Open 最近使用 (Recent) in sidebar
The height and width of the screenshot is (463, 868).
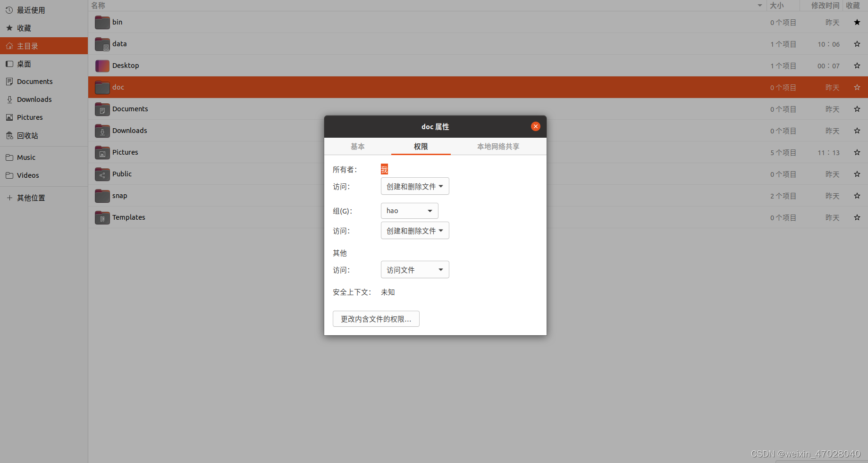click(x=44, y=10)
